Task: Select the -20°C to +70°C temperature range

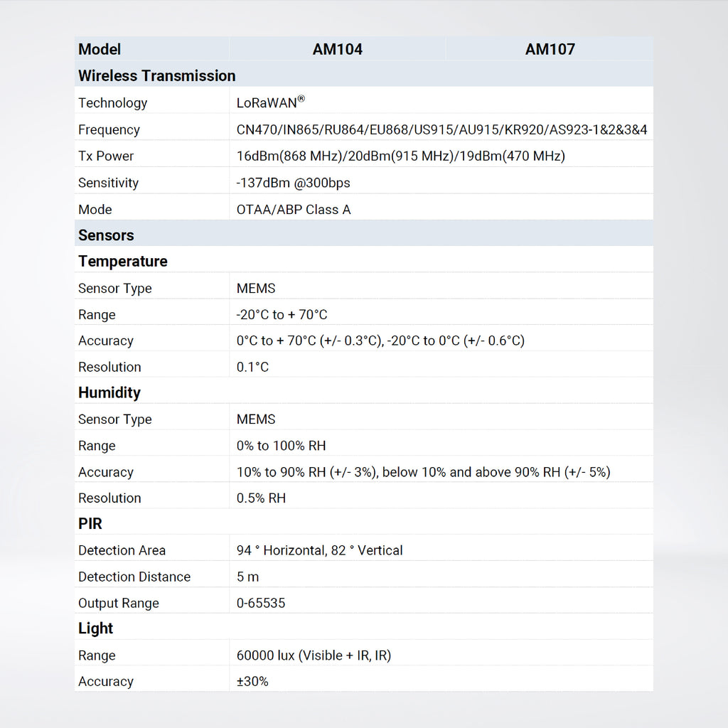Action: tap(282, 314)
